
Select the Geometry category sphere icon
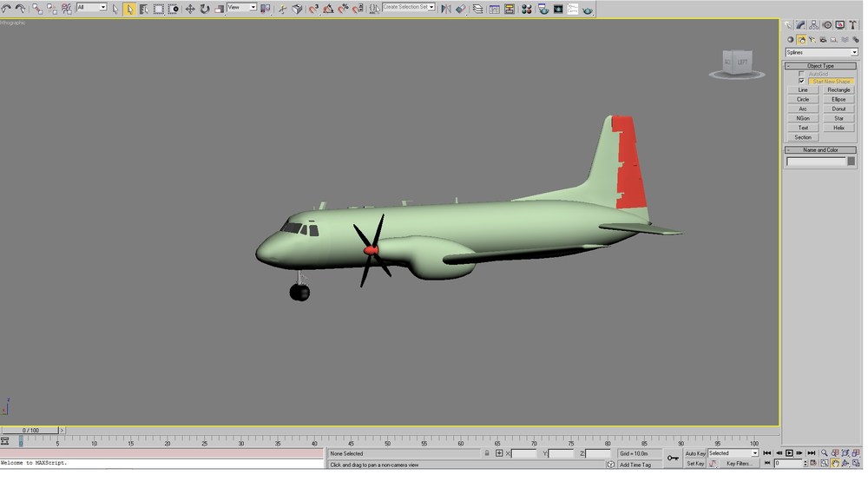[791, 40]
